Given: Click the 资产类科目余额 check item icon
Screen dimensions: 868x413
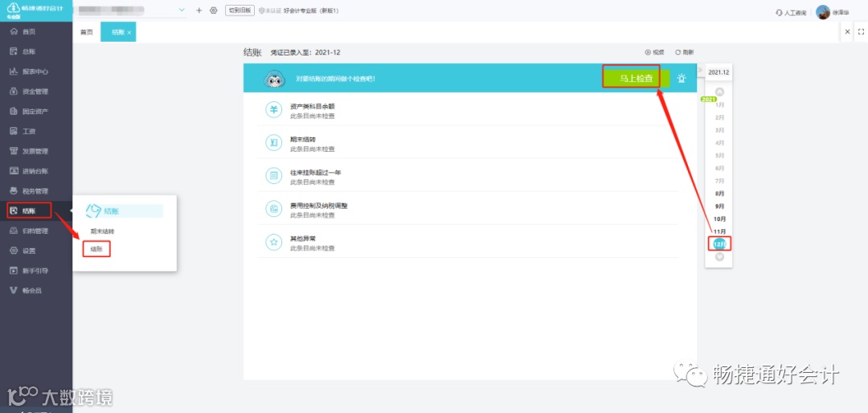Looking at the screenshot, I should pyautogui.click(x=274, y=109).
